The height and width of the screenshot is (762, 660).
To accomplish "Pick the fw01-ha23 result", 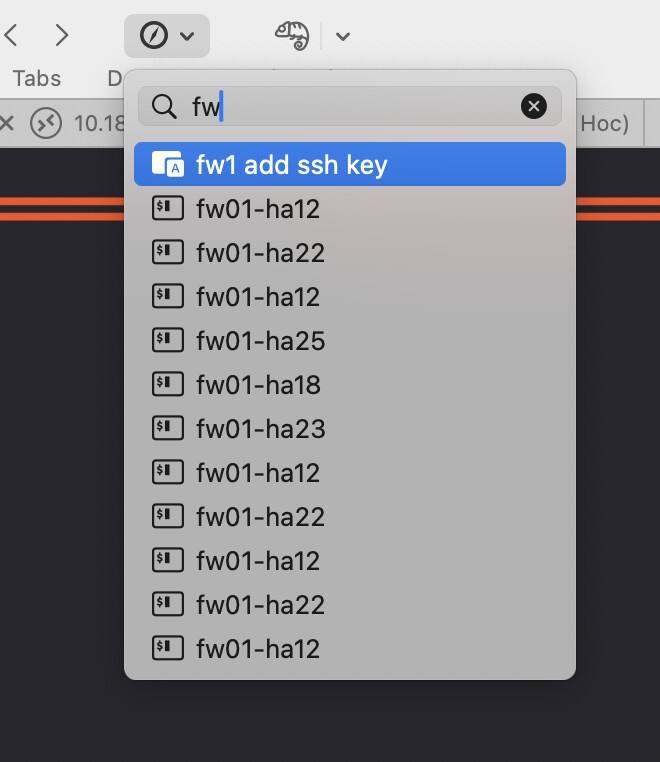I will click(x=261, y=429).
